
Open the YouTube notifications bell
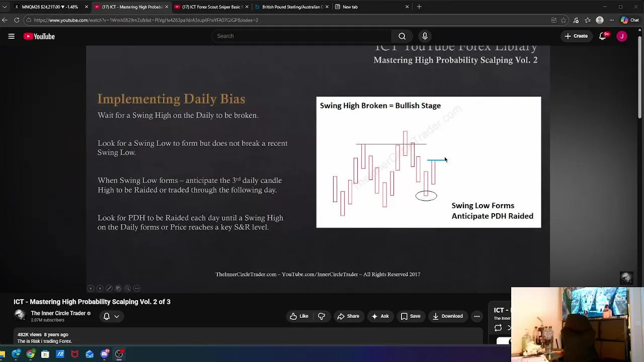tap(603, 36)
